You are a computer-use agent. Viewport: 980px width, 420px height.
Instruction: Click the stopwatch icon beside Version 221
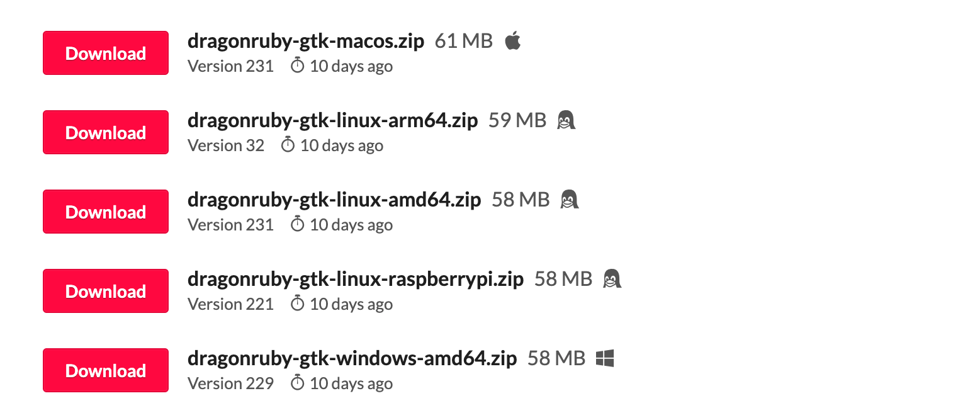pos(297,304)
